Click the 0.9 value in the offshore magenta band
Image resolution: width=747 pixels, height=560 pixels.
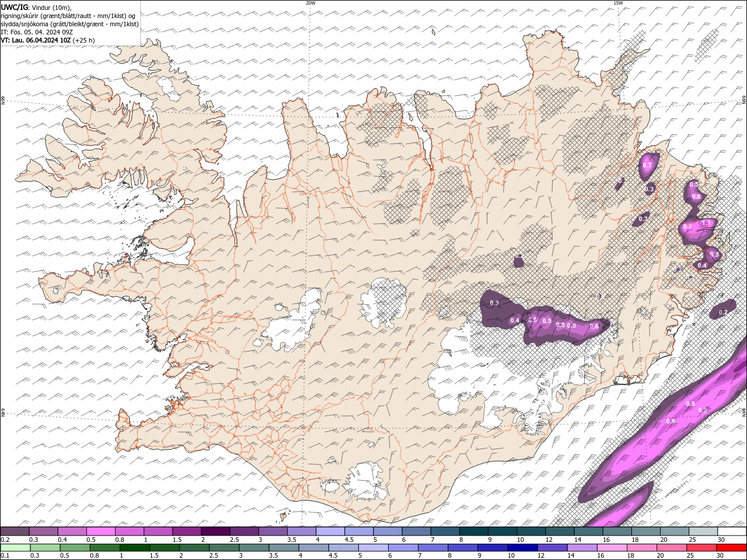point(690,404)
